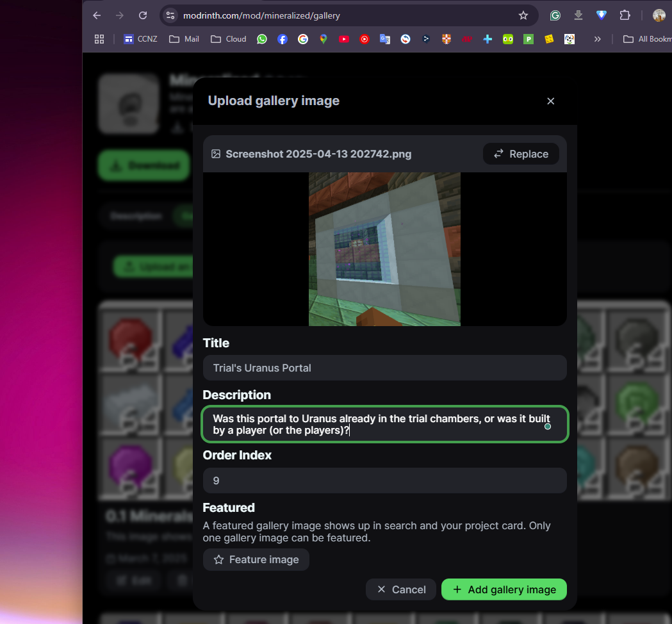Open the yellow cheese-block bookmark icon
Viewport: 672px width, 624px height.
[549, 39]
